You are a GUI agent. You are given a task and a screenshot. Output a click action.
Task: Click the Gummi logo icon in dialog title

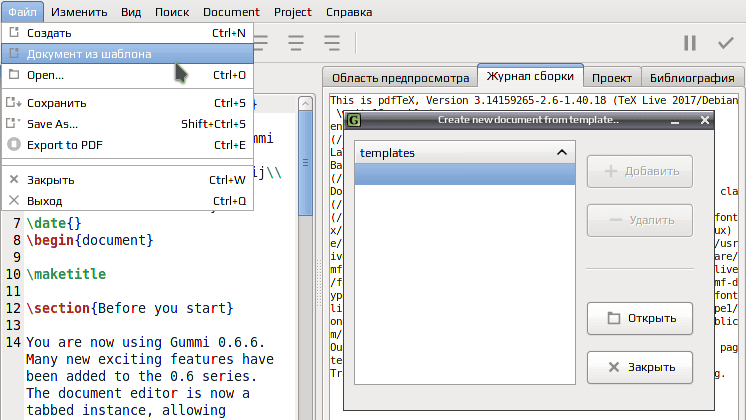click(x=353, y=120)
